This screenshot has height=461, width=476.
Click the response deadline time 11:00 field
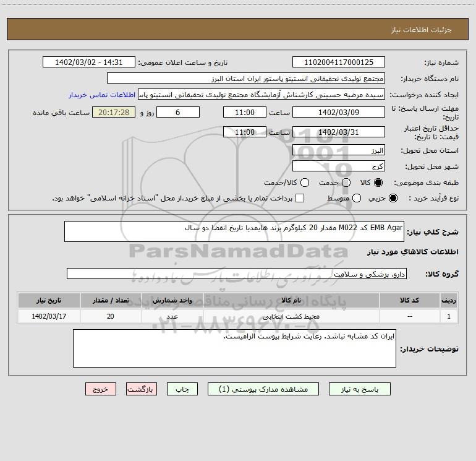click(245, 113)
